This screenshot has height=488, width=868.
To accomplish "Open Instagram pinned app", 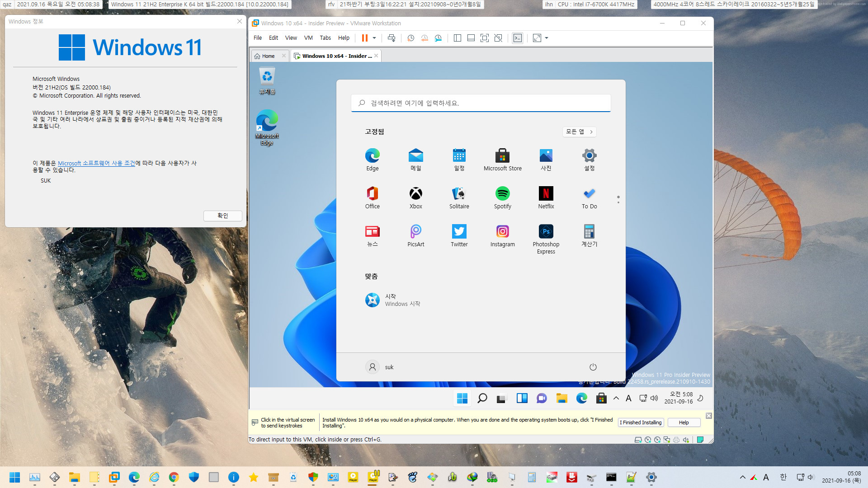I will [x=503, y=235].
